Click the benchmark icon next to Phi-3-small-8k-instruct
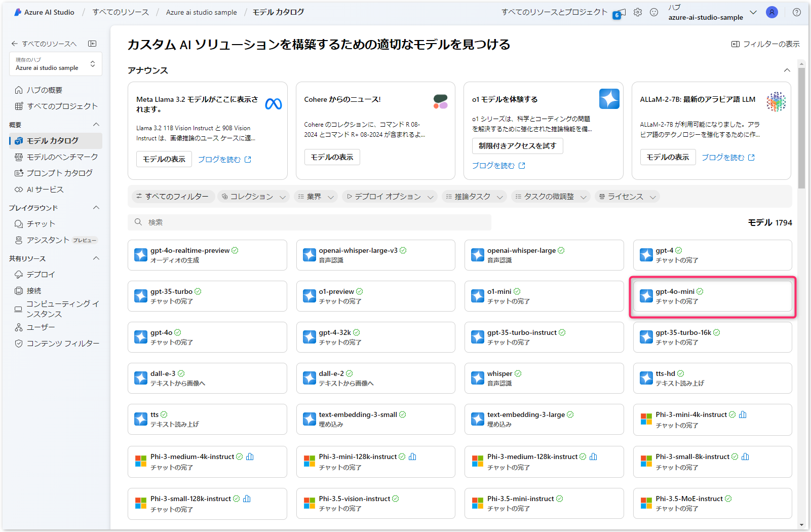 745,457
